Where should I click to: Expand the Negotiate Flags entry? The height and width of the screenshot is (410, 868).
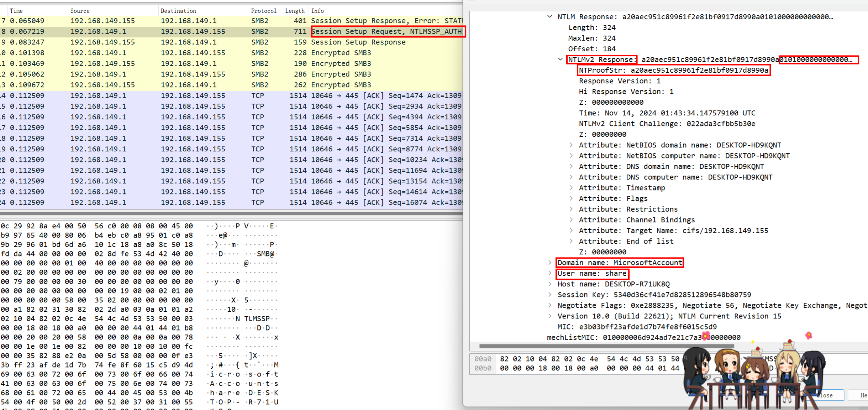[x=550, y=305]
